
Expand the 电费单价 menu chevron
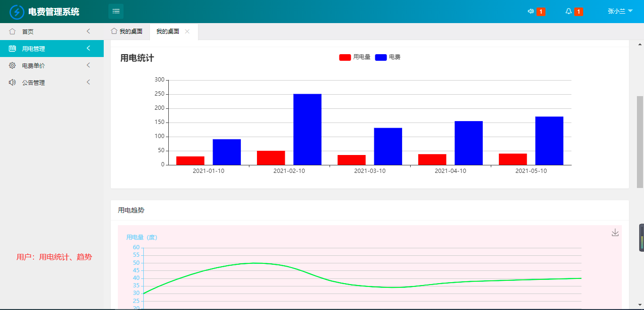[x=88, y=65]
